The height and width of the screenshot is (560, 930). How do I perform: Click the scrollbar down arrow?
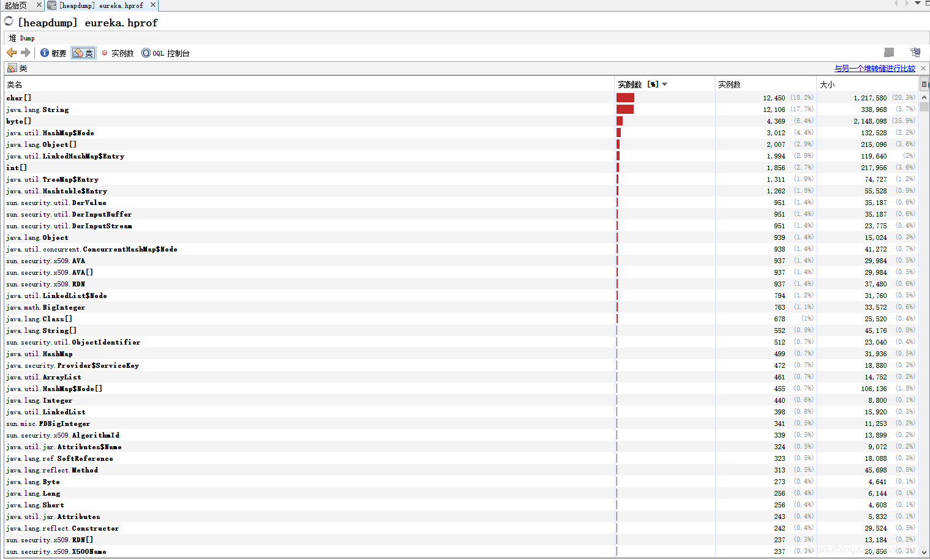(924, 551)
